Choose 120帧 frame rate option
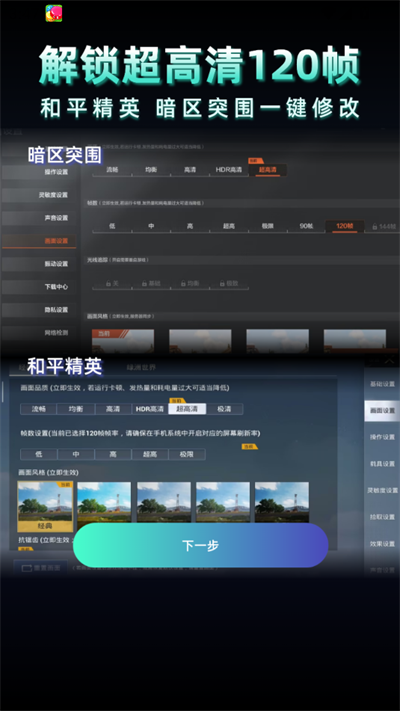Screen dimensions: 400x711 (345, 226)
